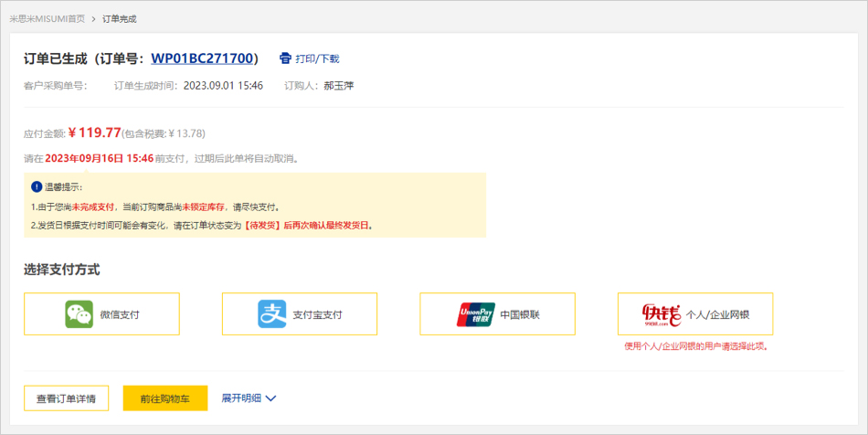868x435 pixels.
Task: Click the ¥119.77 payable amount
Action: point(95,133)
